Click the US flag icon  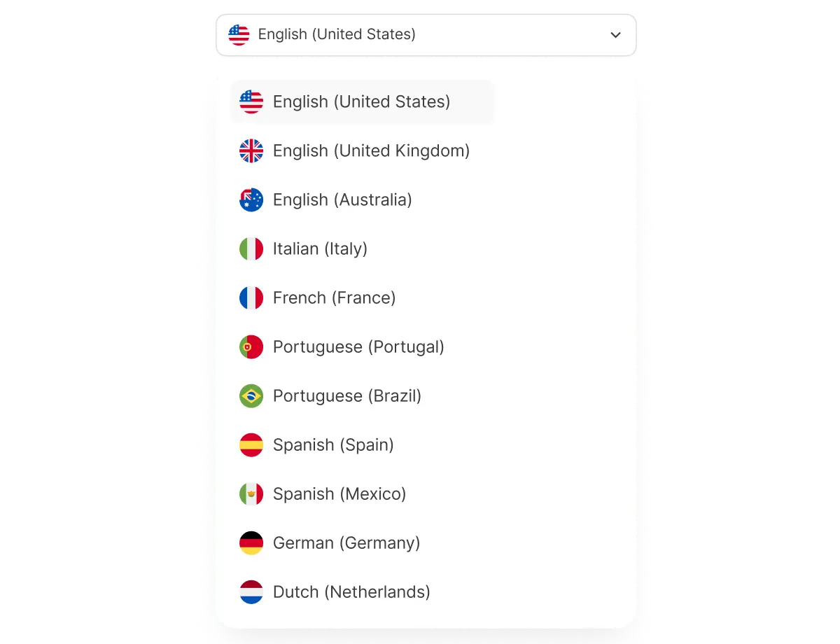point(251,101)
